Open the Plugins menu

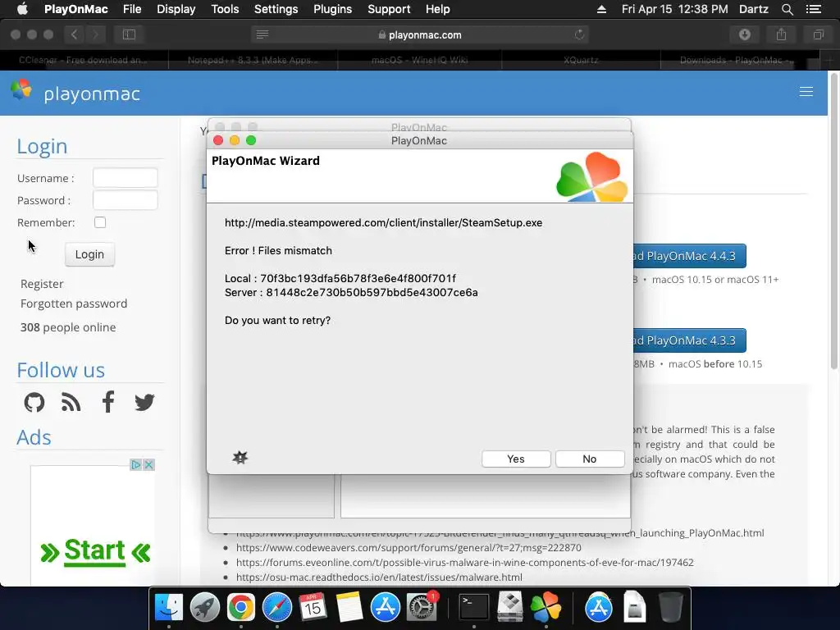click(x=333, y=9)
